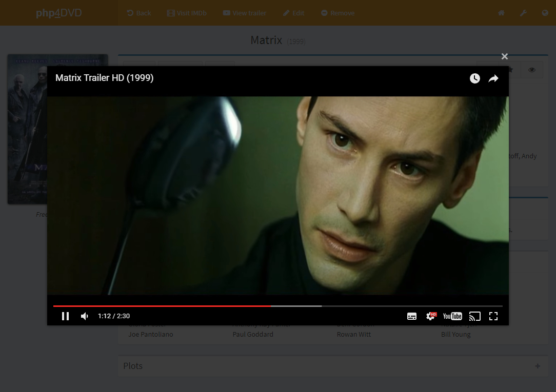Go to home via house icon
Viewport: 556px width, 392px height.
[501, 13]
